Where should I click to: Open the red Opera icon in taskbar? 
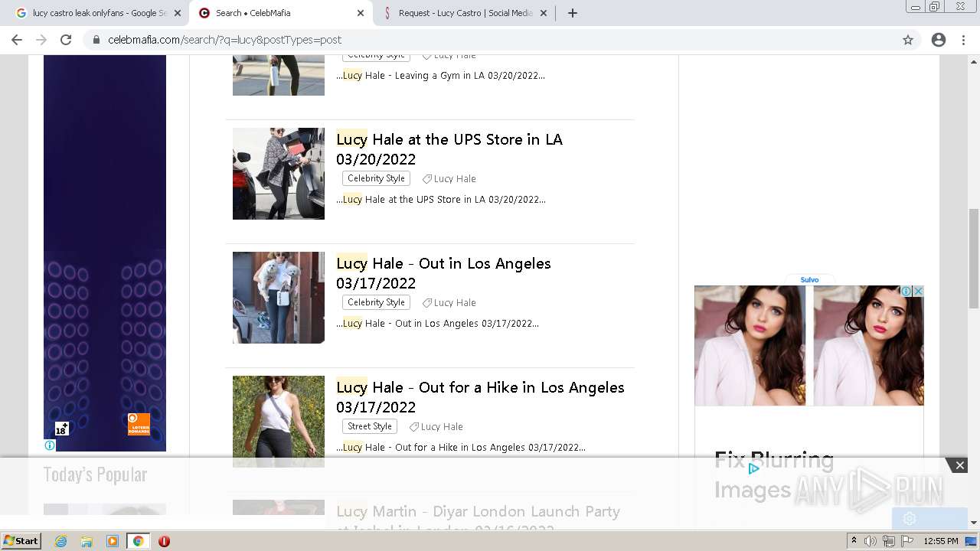tap(164, 541)
